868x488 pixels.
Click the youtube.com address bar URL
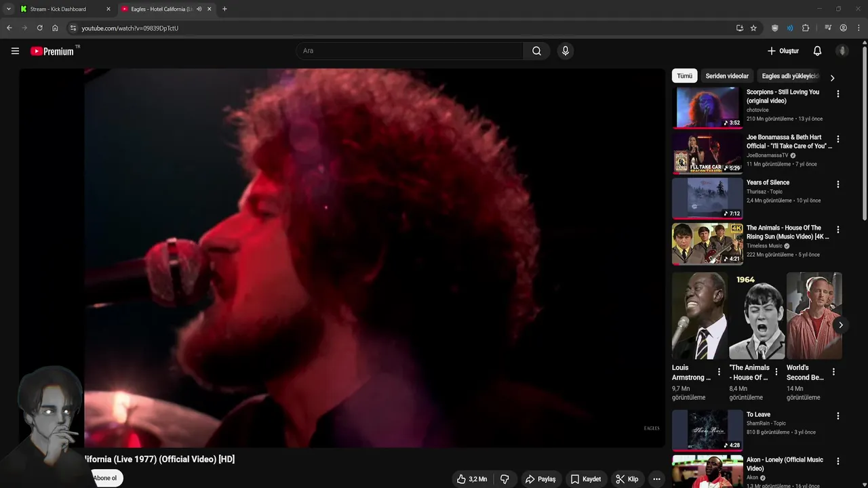point(130,28)
